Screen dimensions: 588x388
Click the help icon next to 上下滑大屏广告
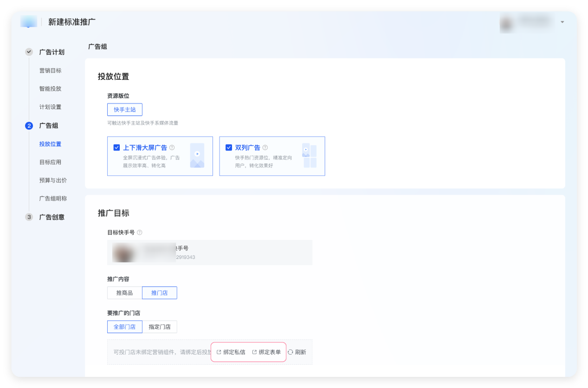coord(171,147)
